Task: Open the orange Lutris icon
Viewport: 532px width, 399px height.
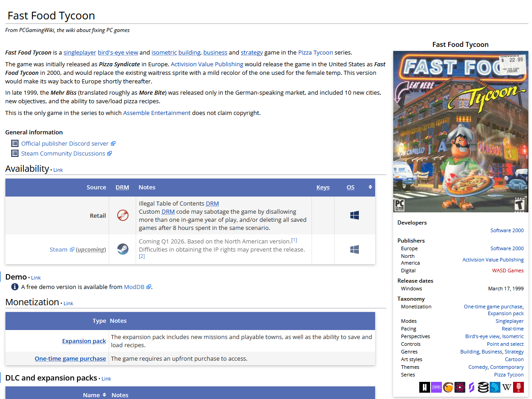Action: point(448,387)
